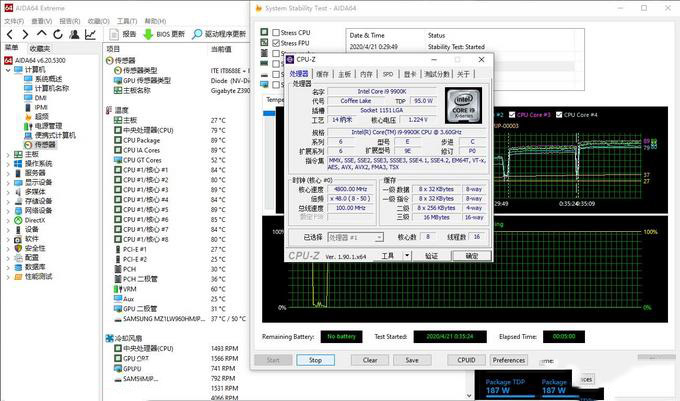Open the 文件(F) menu
The height and width of the screenshot is (401, 680).
[14, 21]
